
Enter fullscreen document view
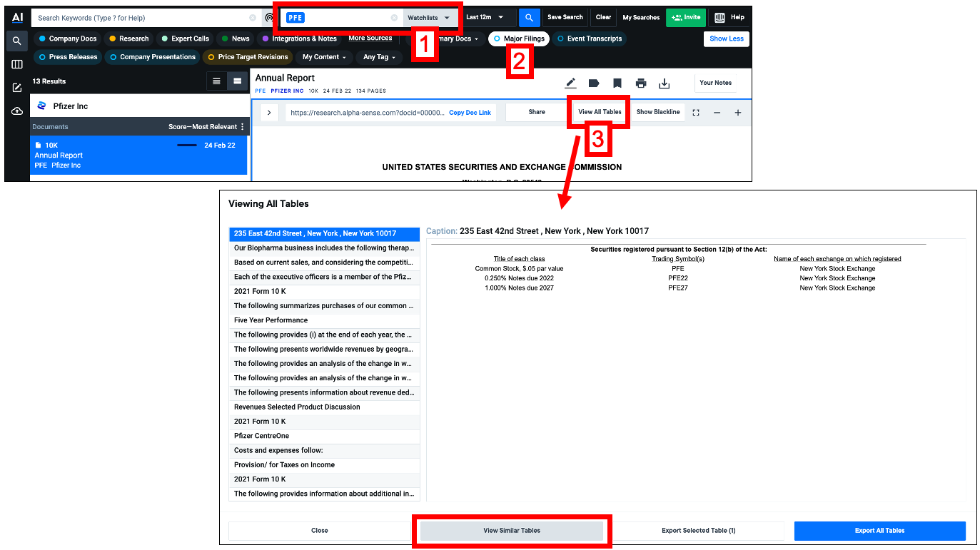(x=696, y=113)
